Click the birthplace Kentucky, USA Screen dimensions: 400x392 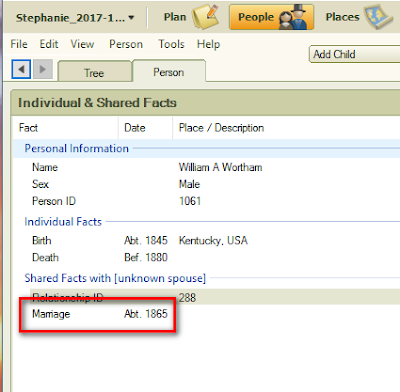(x=213, y=240)
